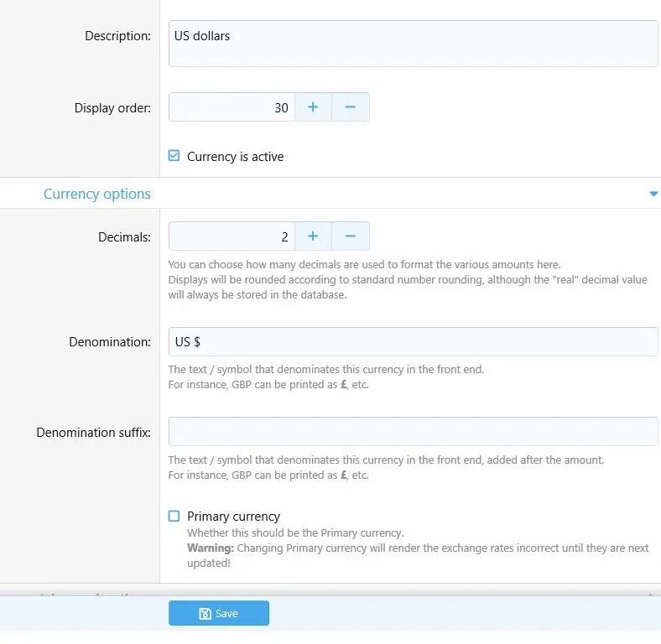Increment Decimals using the plus icon

click(313, 236)
